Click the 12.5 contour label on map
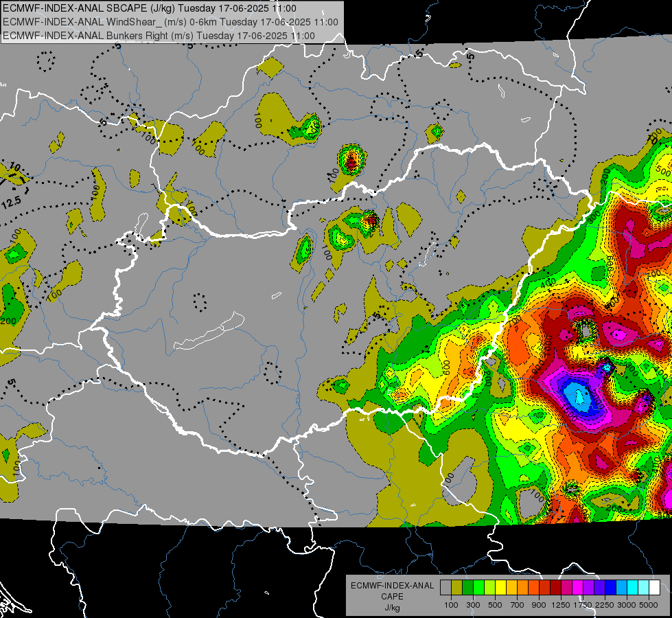This screenshot has width=672, height=618. click(x=11, y=202)
